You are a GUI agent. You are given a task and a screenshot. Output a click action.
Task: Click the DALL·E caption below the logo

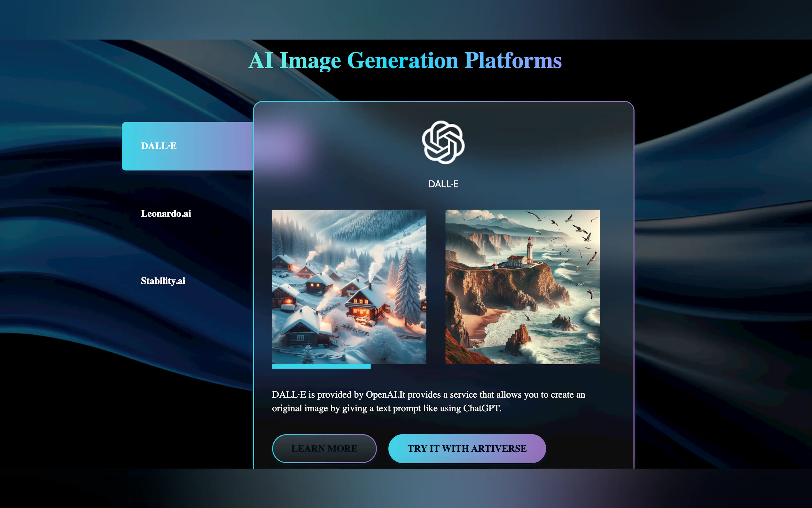pyautogui.click(x=443, y=184)
